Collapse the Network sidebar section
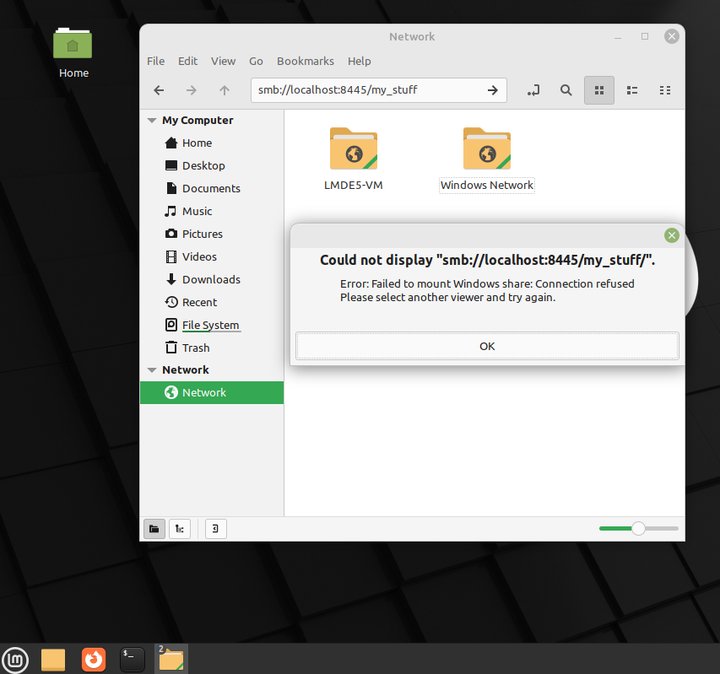Viewport: 720px width, 674px height. pyautogui.click(x=152, y=370)
